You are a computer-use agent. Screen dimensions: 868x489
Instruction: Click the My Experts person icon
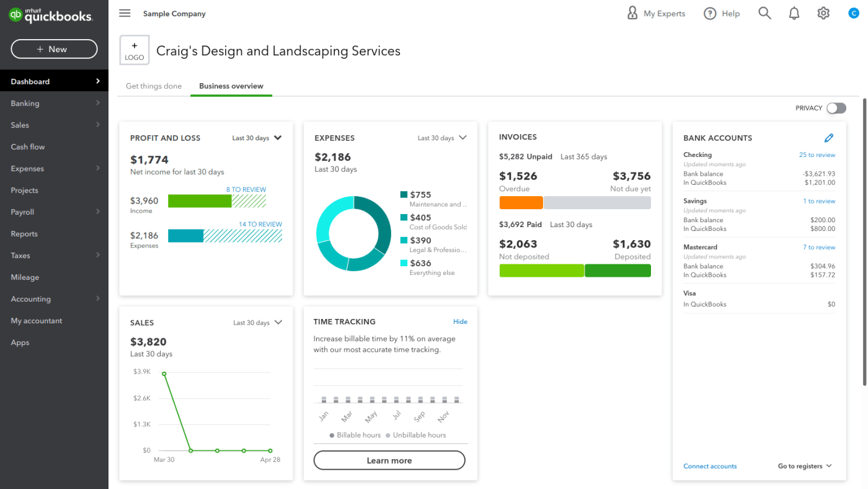632,12
